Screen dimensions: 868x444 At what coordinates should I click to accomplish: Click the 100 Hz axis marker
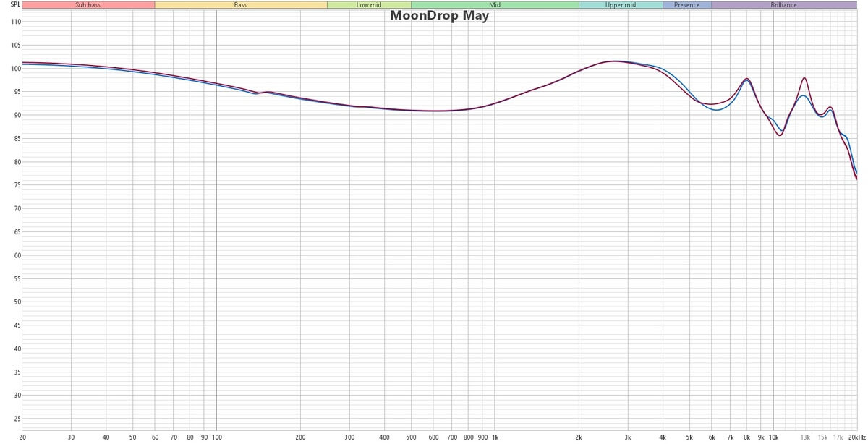216,437
